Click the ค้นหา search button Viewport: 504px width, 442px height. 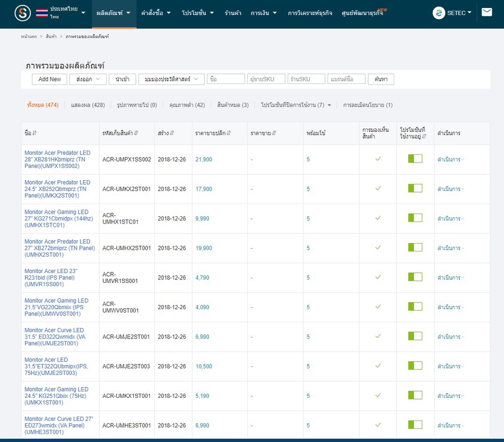tap(381, 79)
